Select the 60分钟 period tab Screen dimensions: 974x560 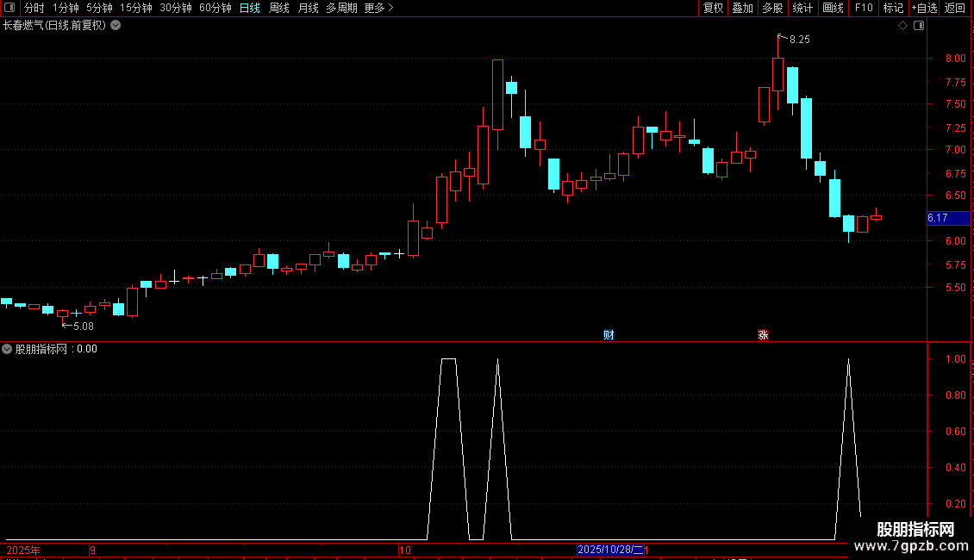[x=215, y=8]
